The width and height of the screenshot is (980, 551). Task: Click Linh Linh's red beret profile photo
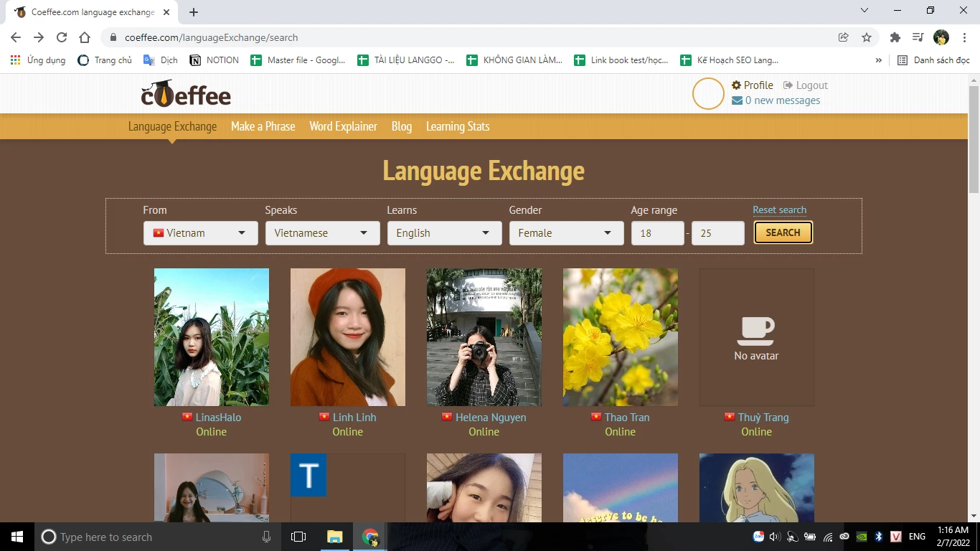[x=348, y=337]
